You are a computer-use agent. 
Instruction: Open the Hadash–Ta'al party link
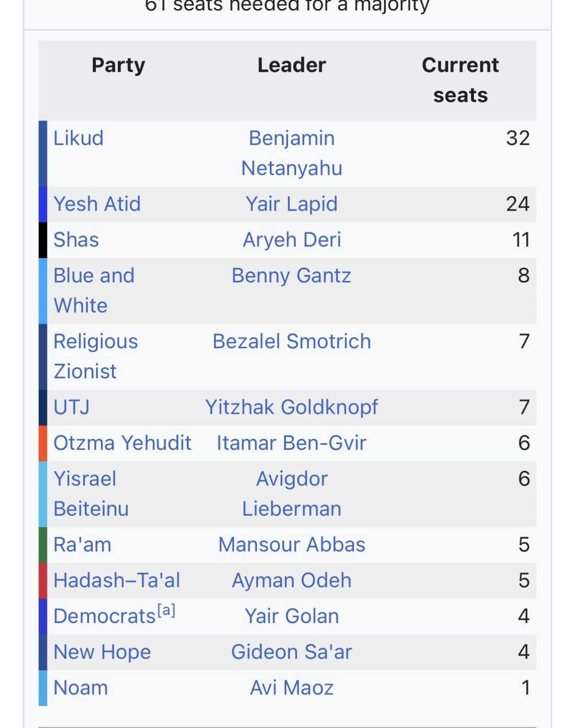[116, 580]
